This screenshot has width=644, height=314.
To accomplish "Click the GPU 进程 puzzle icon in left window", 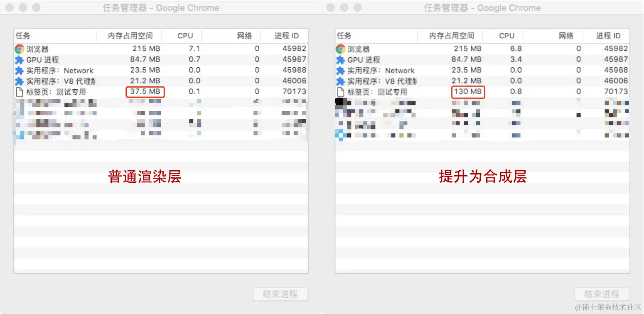I will [x=18, y=59].
